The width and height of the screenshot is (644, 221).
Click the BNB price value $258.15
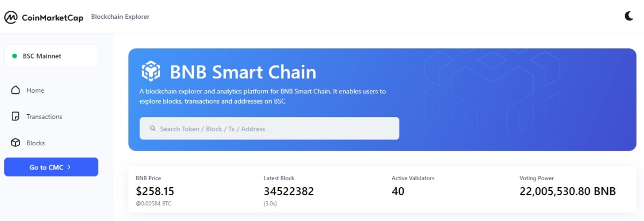click(155, 191)
